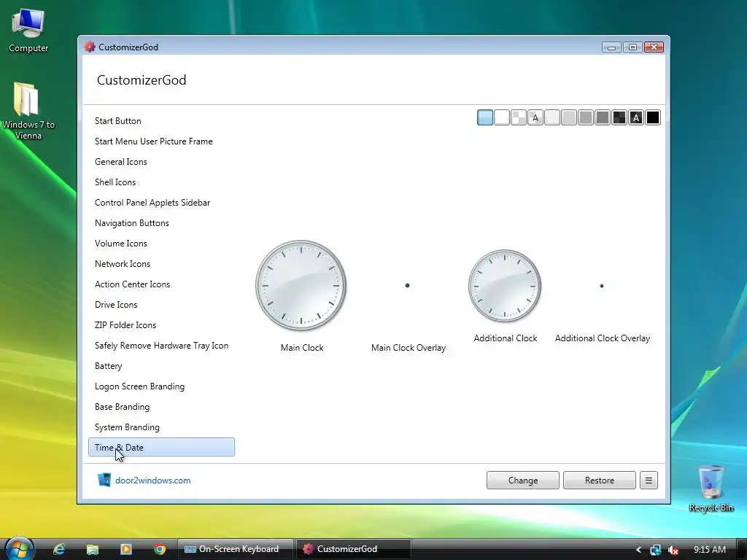Choose the plain white background swatch
The height and width of the screenshot is (560, 747).
pos(502,117)
